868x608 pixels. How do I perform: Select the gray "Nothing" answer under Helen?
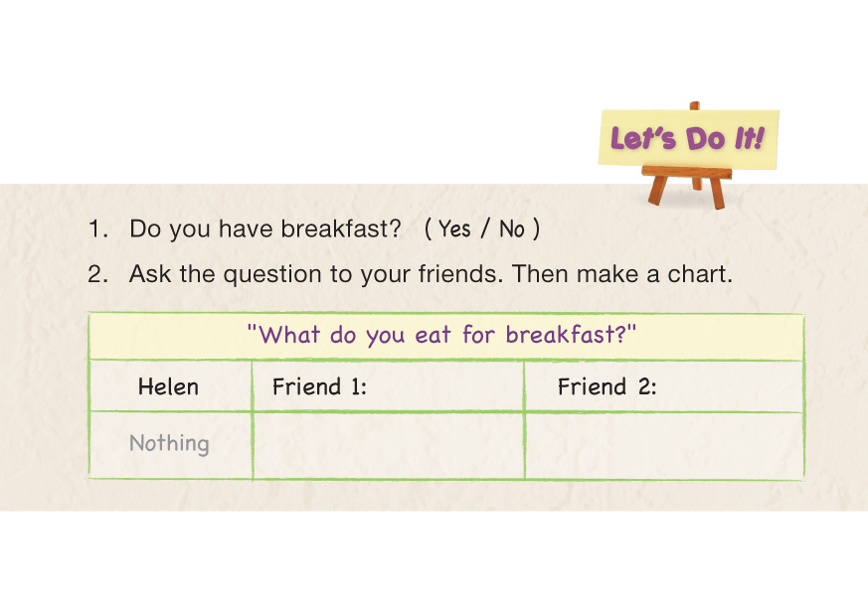click(x=169, y=443)
